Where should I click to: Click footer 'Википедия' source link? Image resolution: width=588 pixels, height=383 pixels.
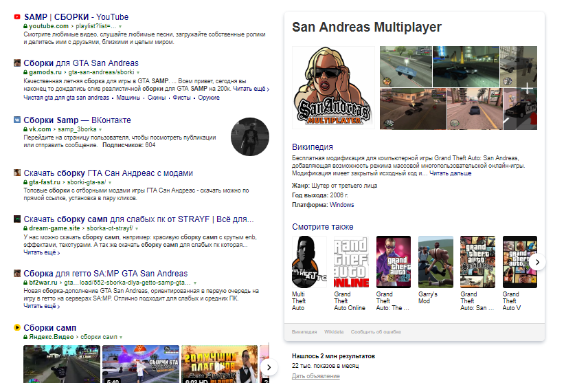pyautogui.click(x=304, y=332)
